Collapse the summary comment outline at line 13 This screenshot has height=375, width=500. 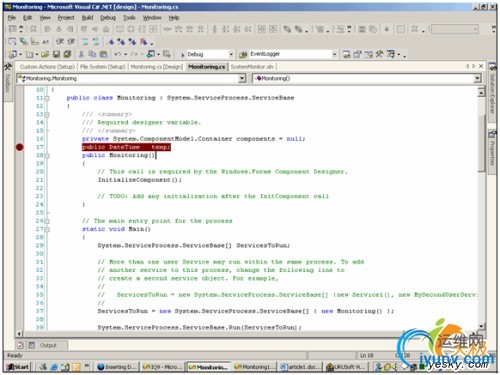(47, 114)
